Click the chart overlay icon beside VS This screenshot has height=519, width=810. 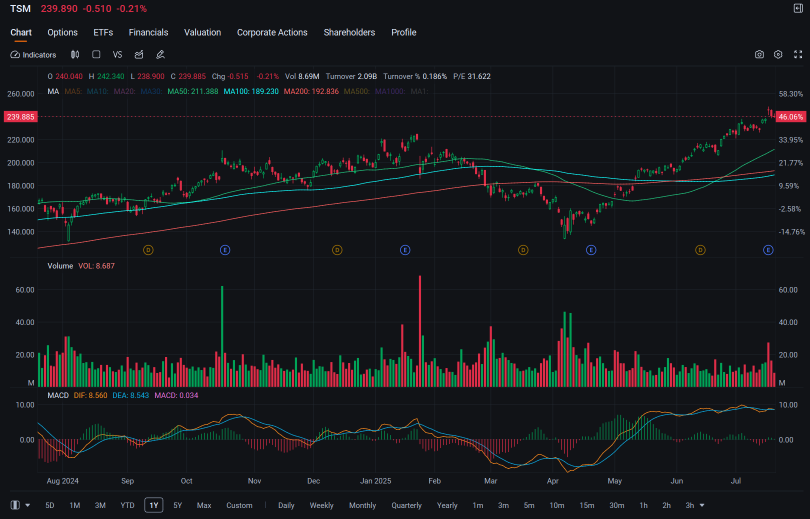[139, 55]
